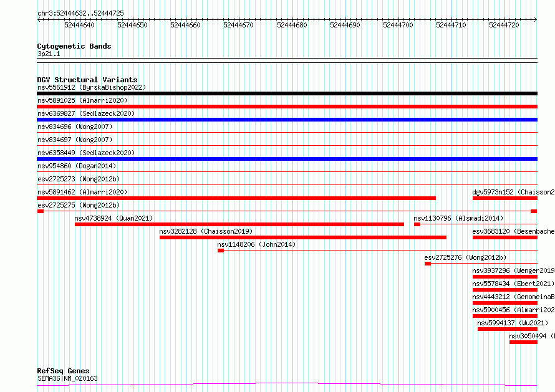Select the thin red nsv834696 variant line
Screen dimensions: 555x392
tap(287, 133)
